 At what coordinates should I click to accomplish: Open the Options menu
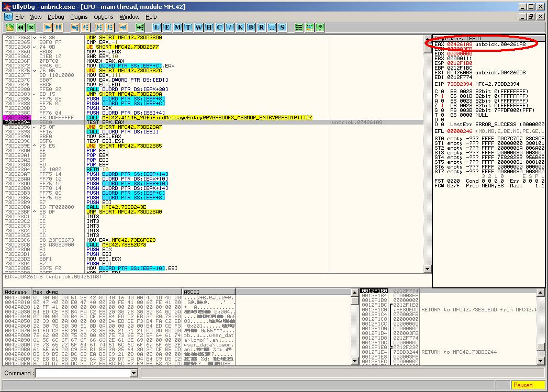click(104, 17)
